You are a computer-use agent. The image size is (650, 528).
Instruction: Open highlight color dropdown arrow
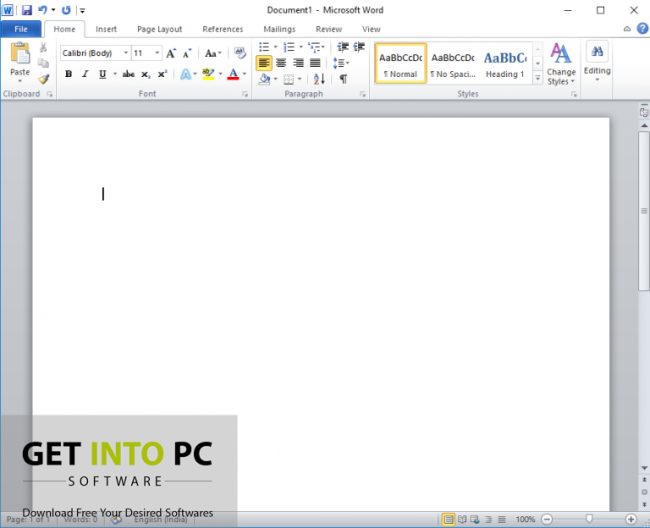click(x=220, y=74)
